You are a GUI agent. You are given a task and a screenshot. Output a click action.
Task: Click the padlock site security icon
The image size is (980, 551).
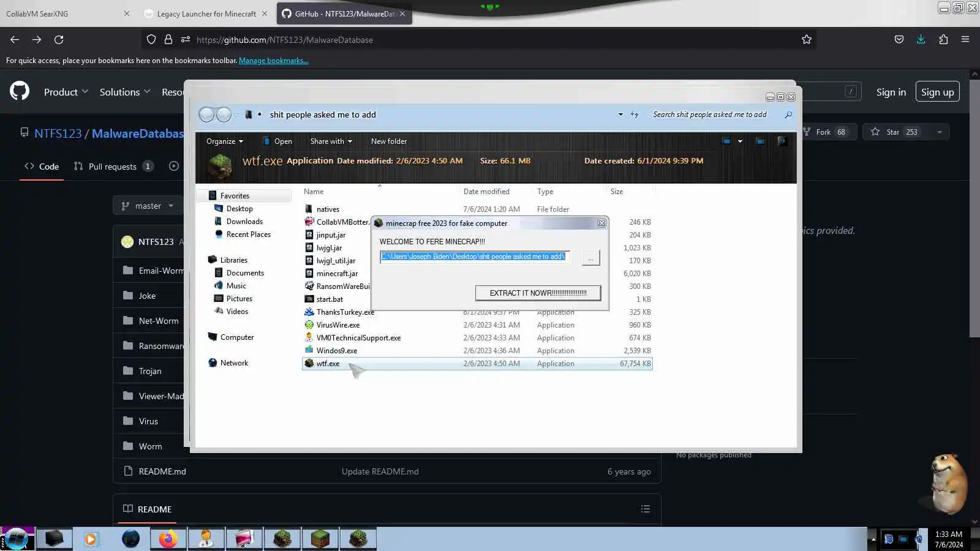(168, 40)
